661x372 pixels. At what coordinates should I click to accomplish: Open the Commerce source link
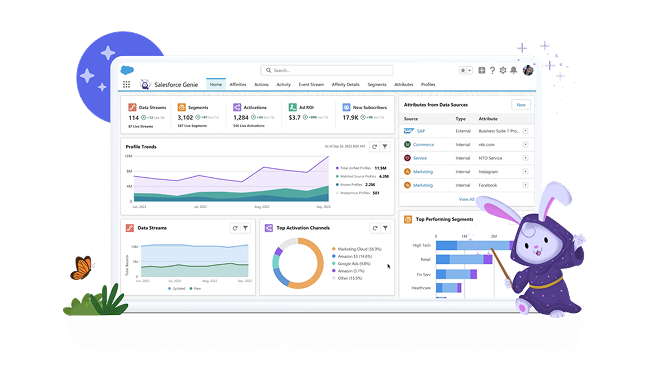pos(423,145)
